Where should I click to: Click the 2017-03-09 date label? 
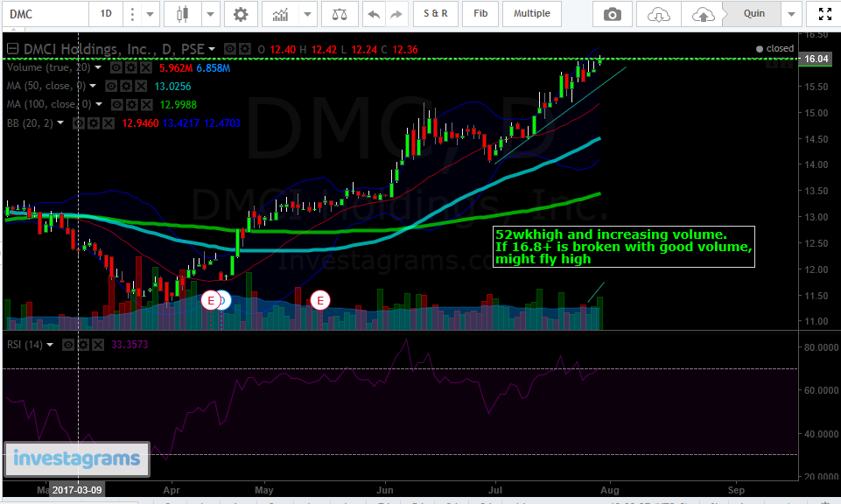click(76, 490)
